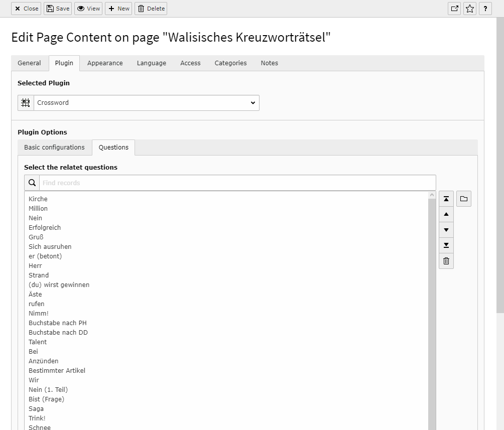The image size is (504, 430).
Task: Open record in new window icon
Action: (x=454, y=9)
